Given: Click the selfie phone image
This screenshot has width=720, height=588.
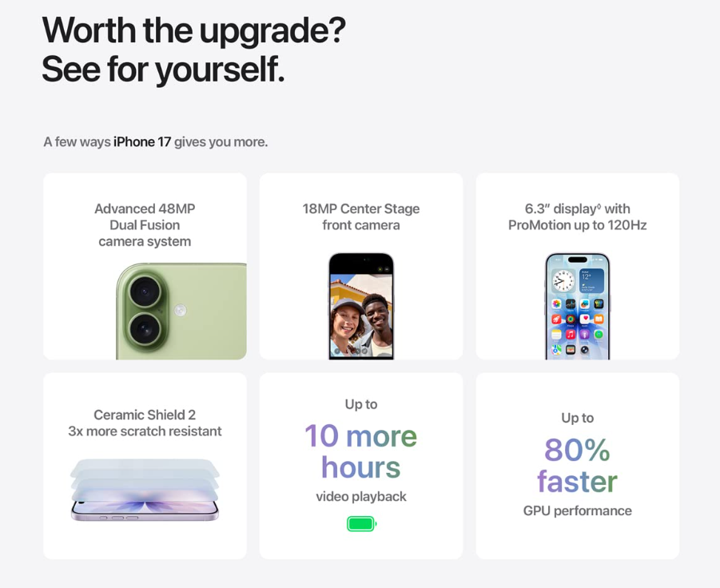Looking at the screenshot, I should coord(361,306).
